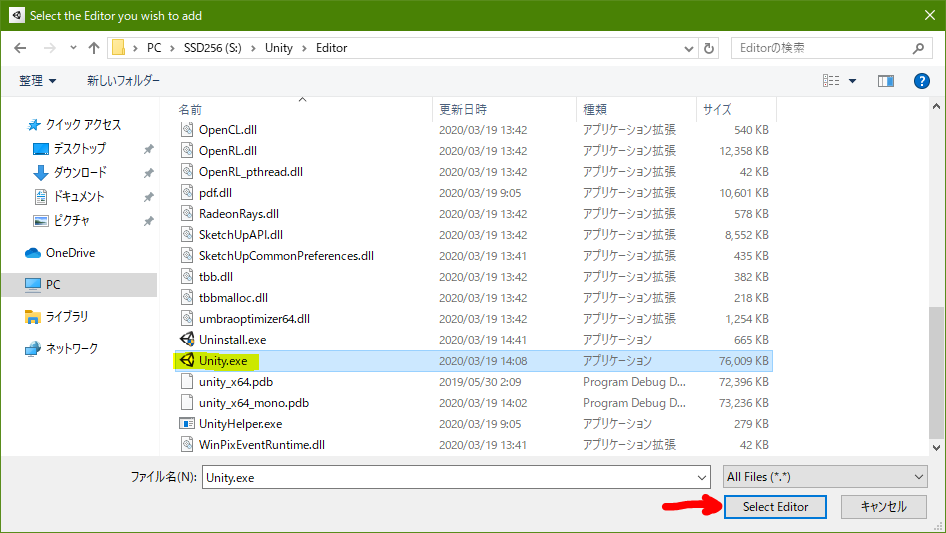This screenshot has height=533, width=946.
Task: Select the OpenRL_pthread.dll file
Action: click(250, 172)
